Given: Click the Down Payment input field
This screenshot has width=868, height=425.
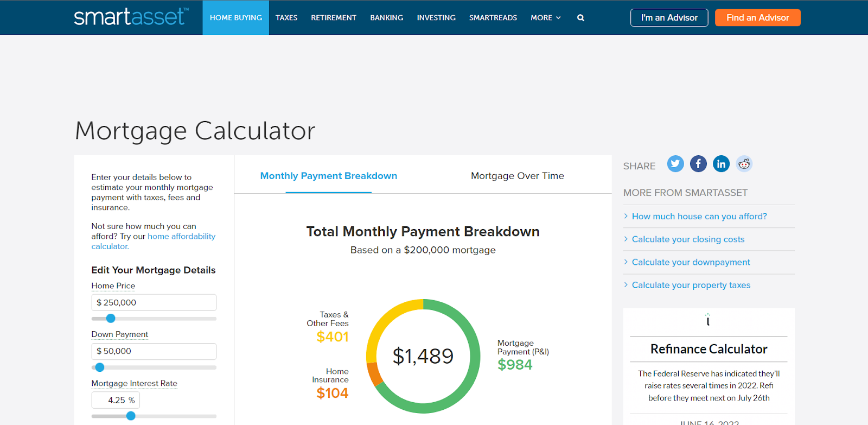Looking at the screenshot, I should (x=154, y=351).
